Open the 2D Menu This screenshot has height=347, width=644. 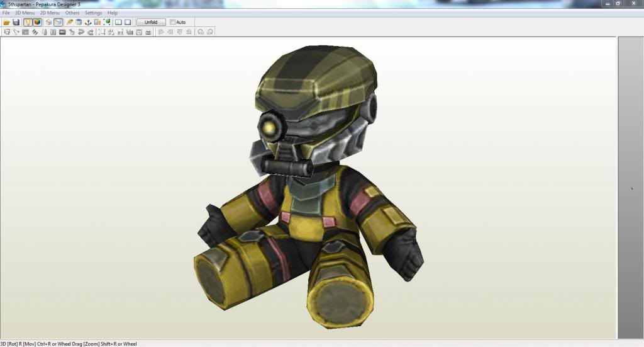coord(50,13)
